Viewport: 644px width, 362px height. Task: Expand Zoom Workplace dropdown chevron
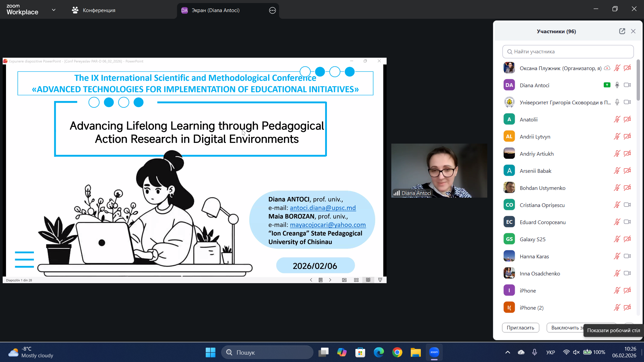(x=54, y=10)
